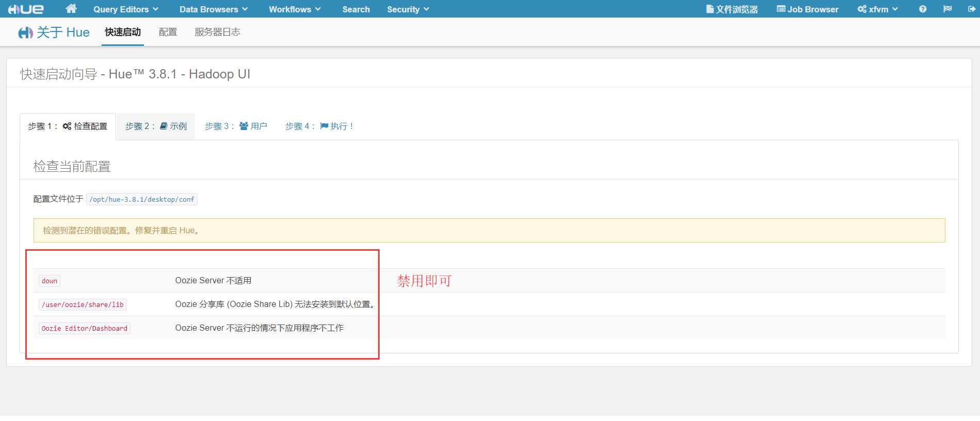Open the Query Editors dropdown
Viewport: 980px width, 421px height.
(126, 9)
